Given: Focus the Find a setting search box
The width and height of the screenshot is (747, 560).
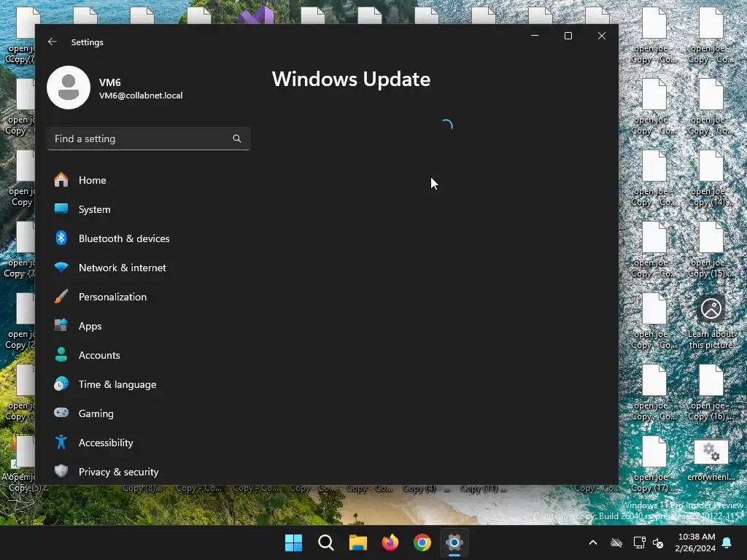Looking at the screenshot, I should pos(149,139).
